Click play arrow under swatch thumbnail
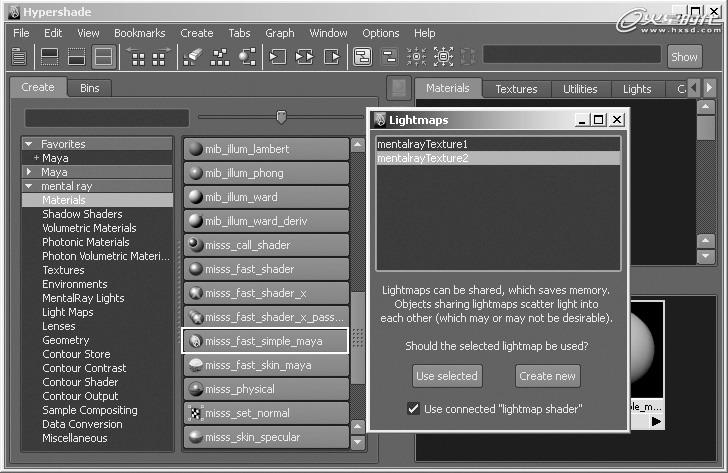Viewport: 728px width, 473px height. pyautogui.click(x=656, y=421)
